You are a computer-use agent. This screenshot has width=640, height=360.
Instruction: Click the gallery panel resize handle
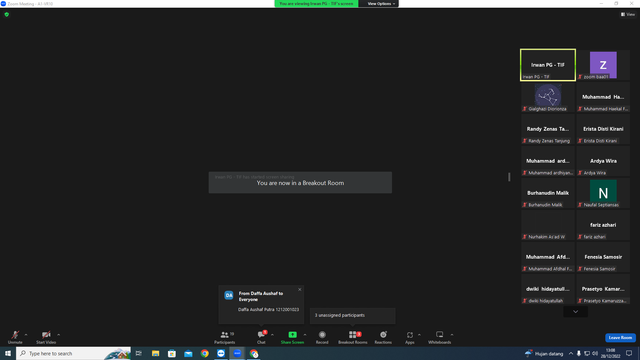(x=509, y=177)
